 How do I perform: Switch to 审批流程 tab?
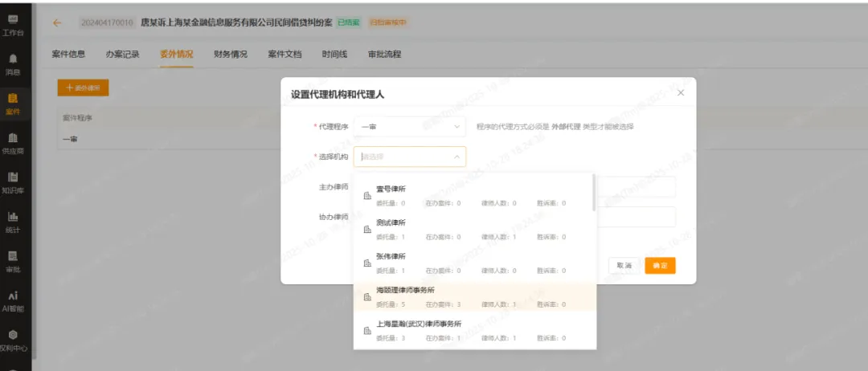pyautogui.click(x=384, y=54)
